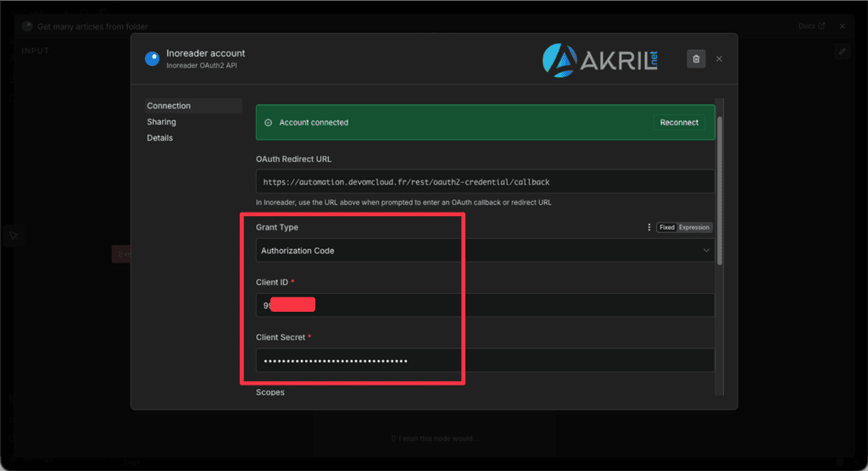Screen dimensions: 868x471
Task: Expand the Authorization Code dropdown
Action: (485, 250)
